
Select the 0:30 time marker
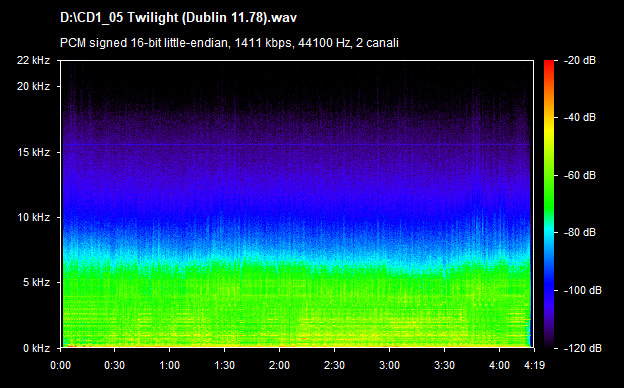click(115, 365)
